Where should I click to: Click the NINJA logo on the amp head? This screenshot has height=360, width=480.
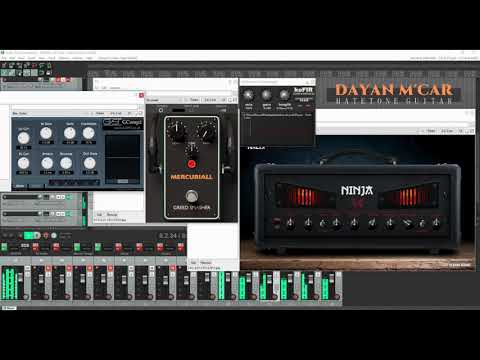(357, 191)
